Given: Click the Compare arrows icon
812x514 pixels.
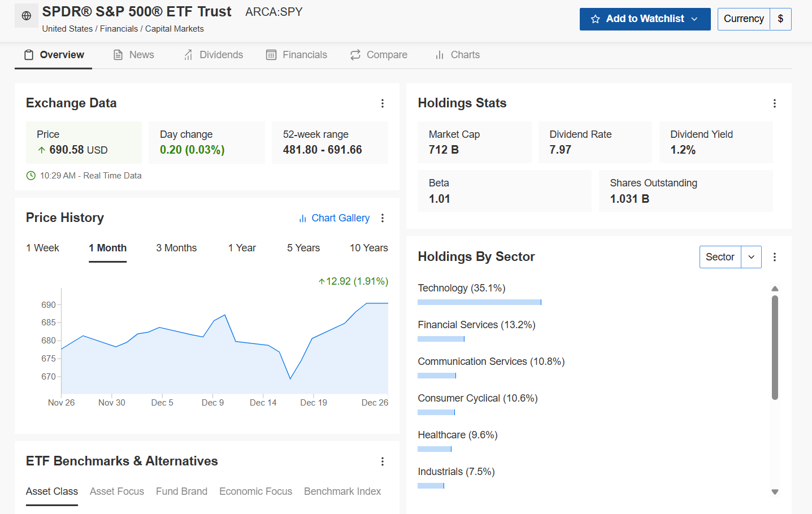Looking at the screenshot, I should [355, 55].
